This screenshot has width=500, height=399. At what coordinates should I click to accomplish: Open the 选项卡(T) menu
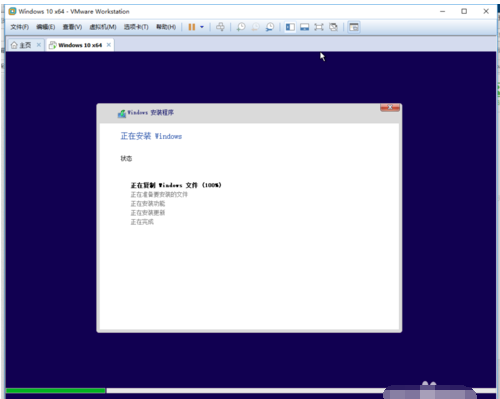136,27
